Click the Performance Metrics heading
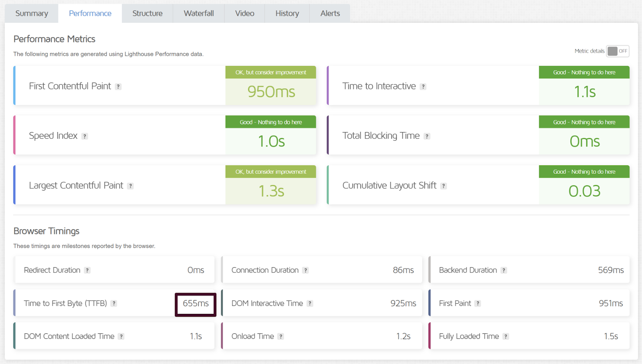 coord(54,39)
